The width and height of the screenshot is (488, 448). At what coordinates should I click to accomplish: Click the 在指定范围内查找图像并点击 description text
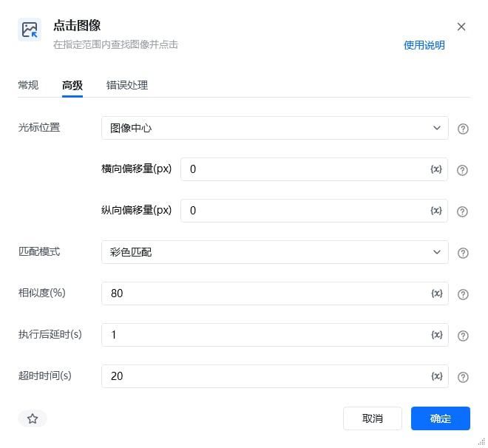(115, 44)
